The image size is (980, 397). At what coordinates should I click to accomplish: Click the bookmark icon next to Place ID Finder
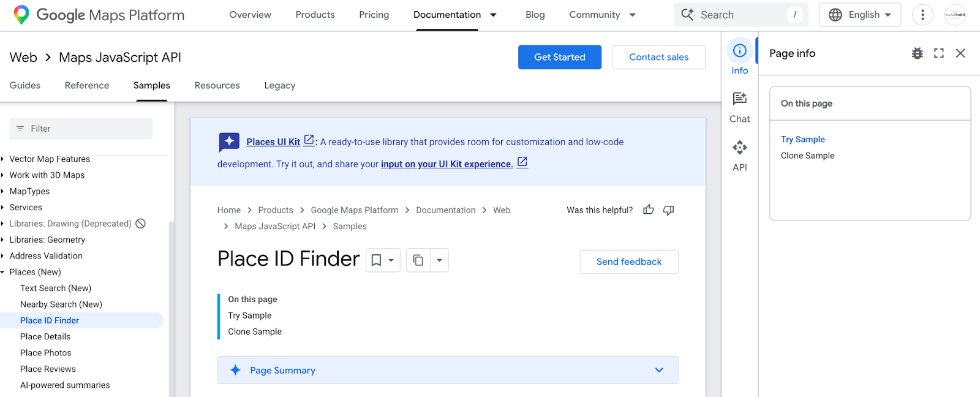coord(377,260)
